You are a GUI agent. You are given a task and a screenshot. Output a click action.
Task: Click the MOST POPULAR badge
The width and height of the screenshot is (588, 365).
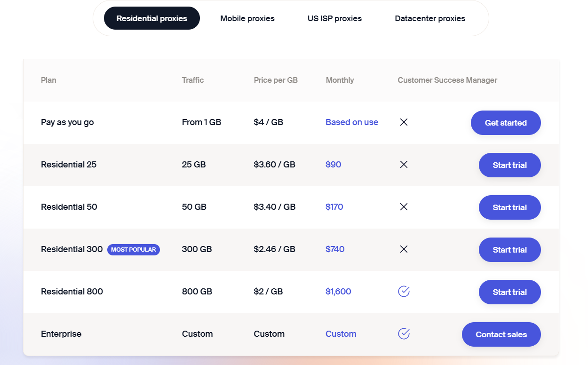[134, 250]
